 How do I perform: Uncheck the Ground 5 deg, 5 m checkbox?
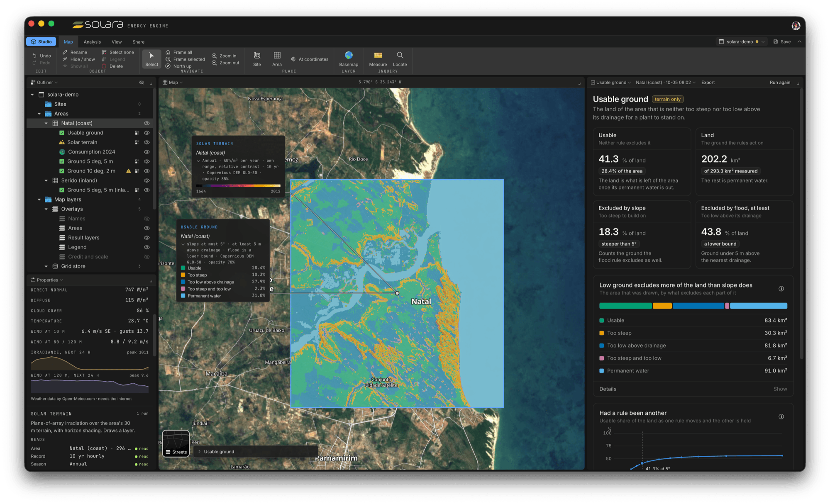click(62, 161)
